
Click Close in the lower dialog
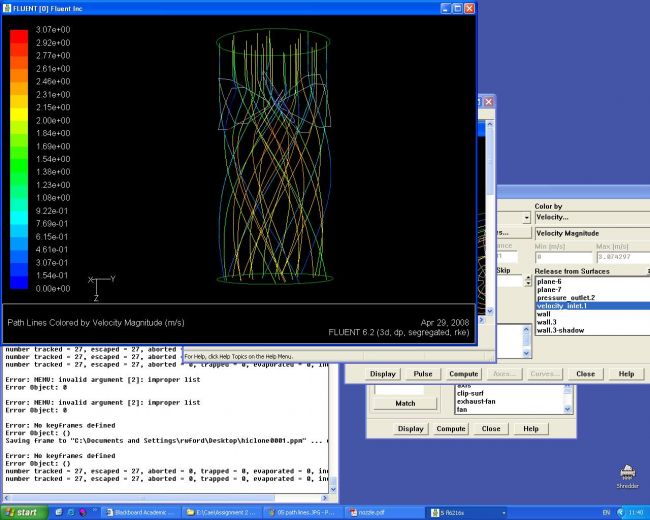point(491,429)
